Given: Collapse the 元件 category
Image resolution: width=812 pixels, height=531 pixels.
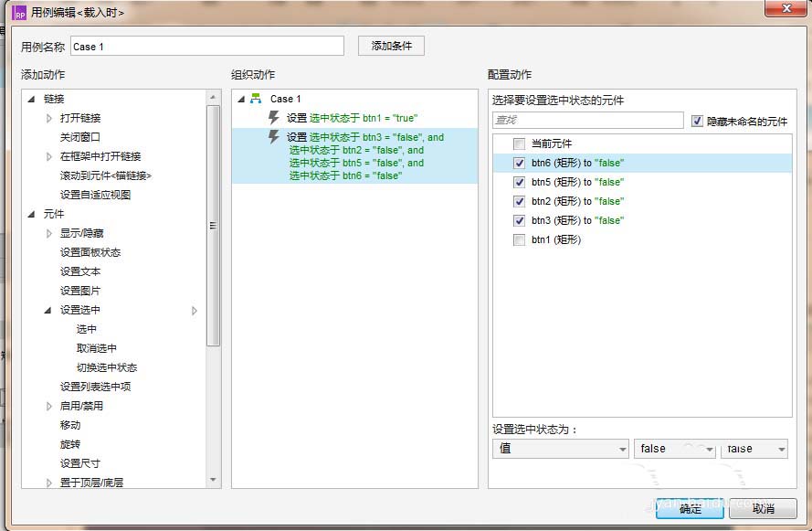Looking at the screenshot, I should (32, 214).
